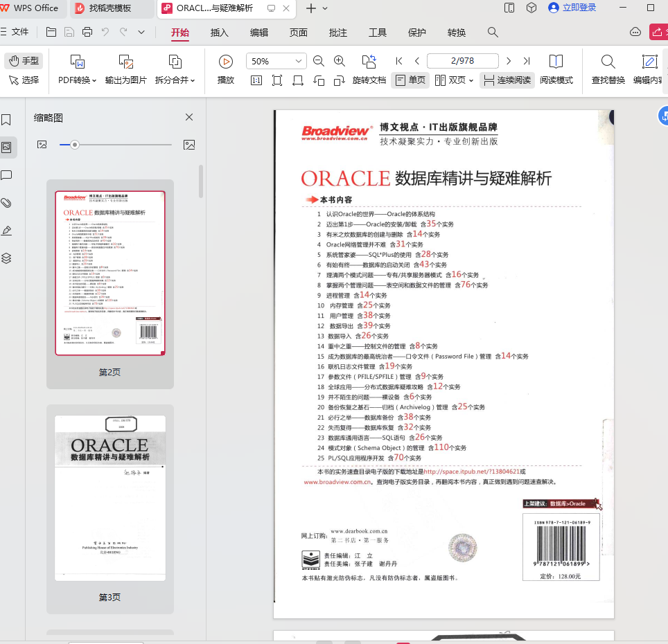The width and height of the screenshot is (668, 644).
Task: Switch to the 批注 ribbon tab
Action: (338, 33)
